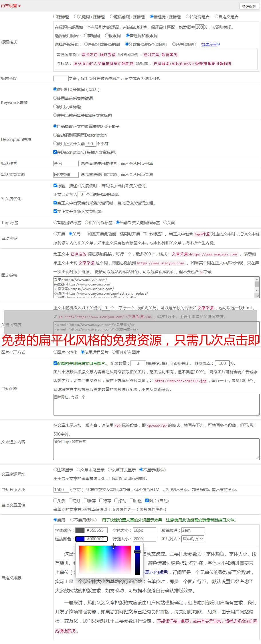Click the 默认作者 field containing 佚名
Image resolution: width=261 pixels, height=644 pixels.
click(x=66, y=164)
